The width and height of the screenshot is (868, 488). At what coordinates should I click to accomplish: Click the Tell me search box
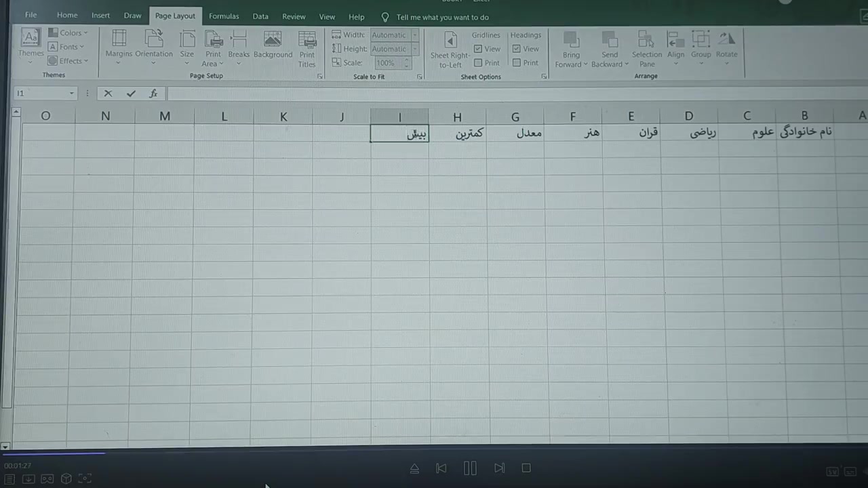pos(442,17)
